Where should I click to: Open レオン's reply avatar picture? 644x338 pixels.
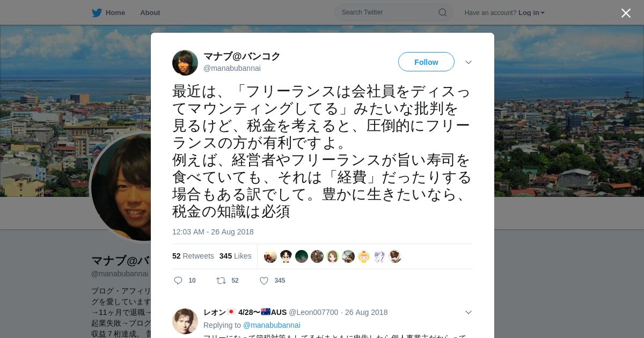pos(185,321)
